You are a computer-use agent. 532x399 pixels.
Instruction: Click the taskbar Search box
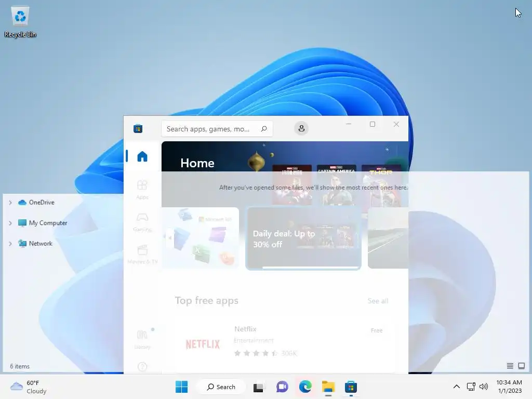221,387
